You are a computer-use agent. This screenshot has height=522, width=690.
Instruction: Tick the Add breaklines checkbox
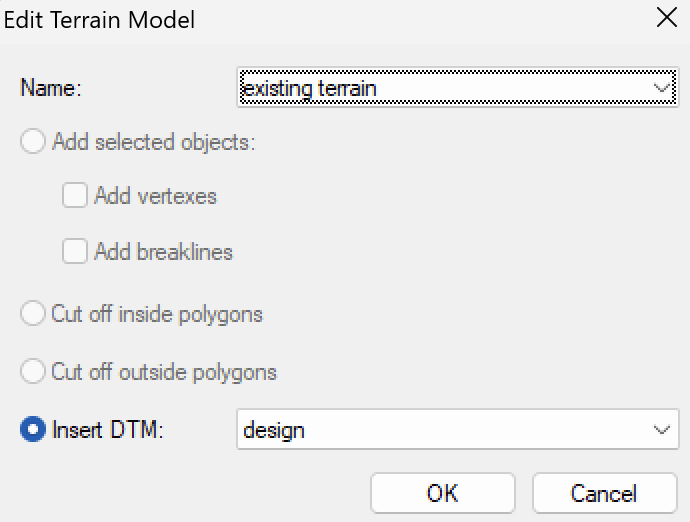pos(74,251)
